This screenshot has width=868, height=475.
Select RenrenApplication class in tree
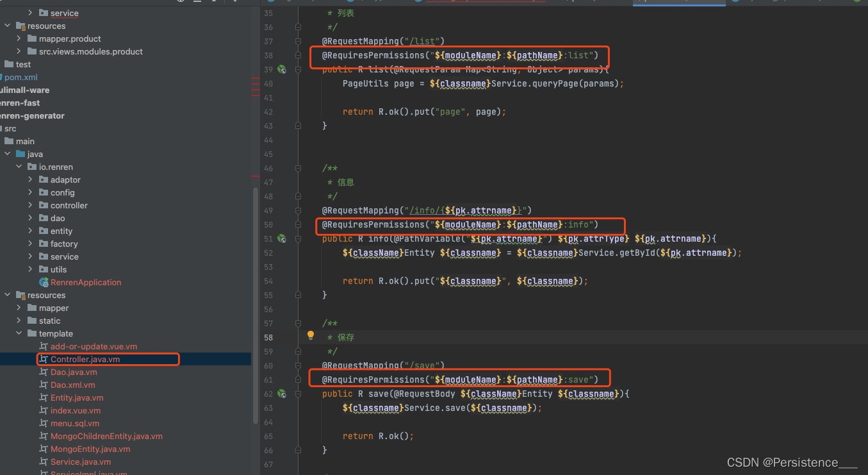[x=86, y=282]
